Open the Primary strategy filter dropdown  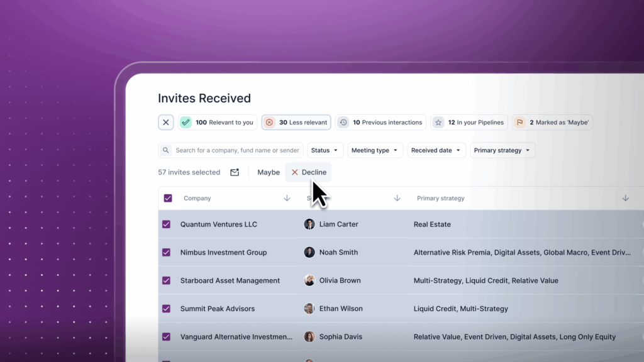pyautogui.click(x=502, y=150)
